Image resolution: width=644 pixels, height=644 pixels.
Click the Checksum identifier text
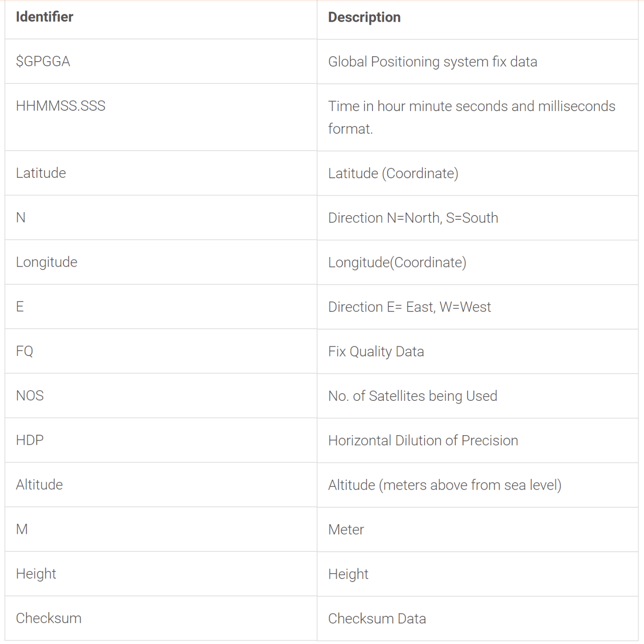coord(49,618)
